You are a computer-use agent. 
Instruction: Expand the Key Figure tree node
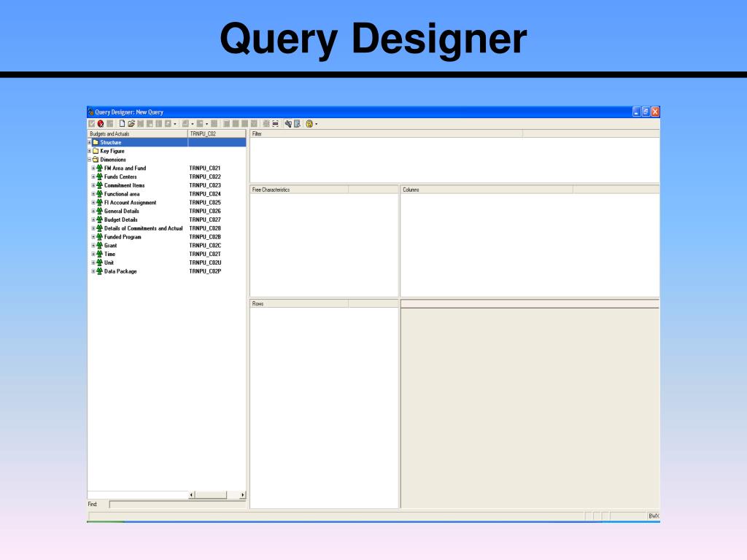(x=89, y=151)
